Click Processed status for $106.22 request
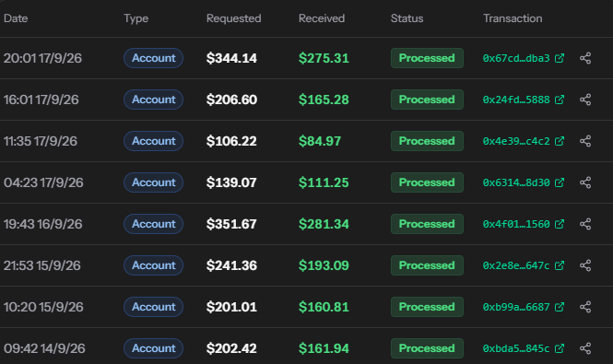The width and height of the screenshot is (613, 364). [x=427, y=141]
